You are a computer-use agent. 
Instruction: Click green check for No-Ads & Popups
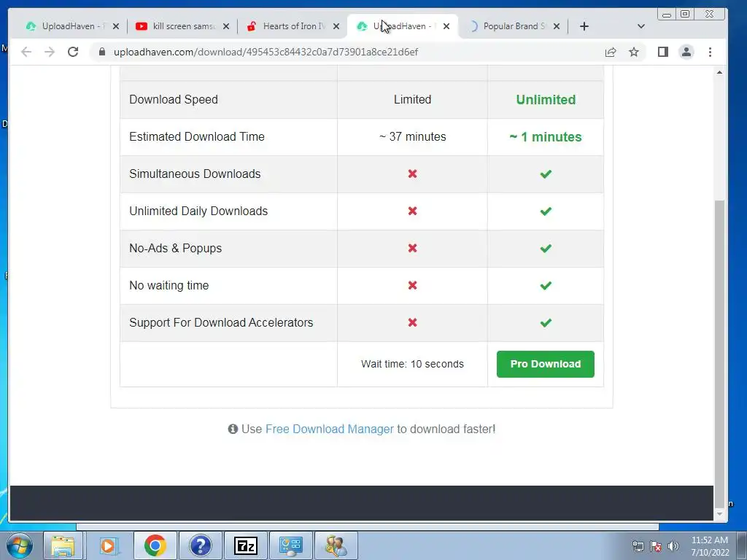pyautogui.click(x=546, y=248)
